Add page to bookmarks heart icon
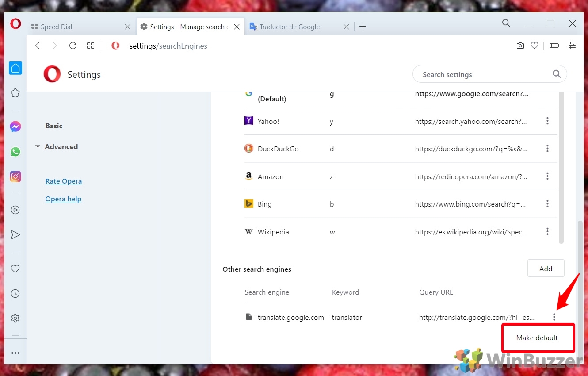The width and height of the screenshot is (588, 376). (535, 46)
